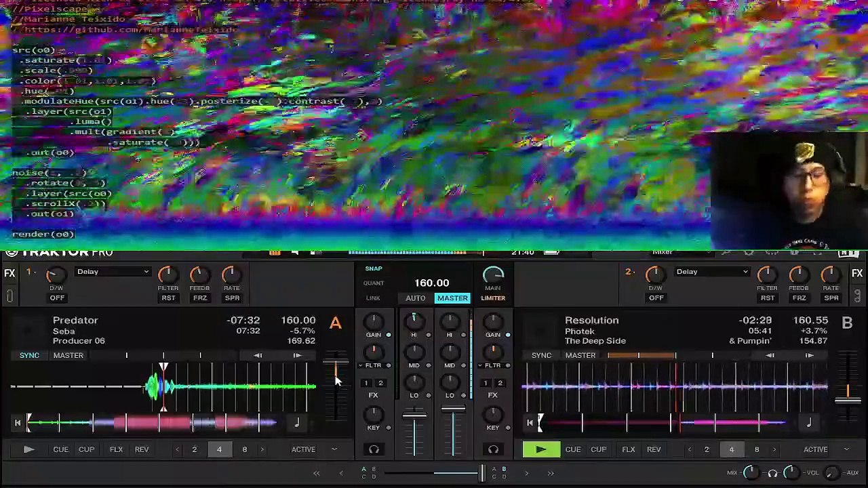Nudge deck A beatjump forward
868x488 pixels.
(297, 355)
